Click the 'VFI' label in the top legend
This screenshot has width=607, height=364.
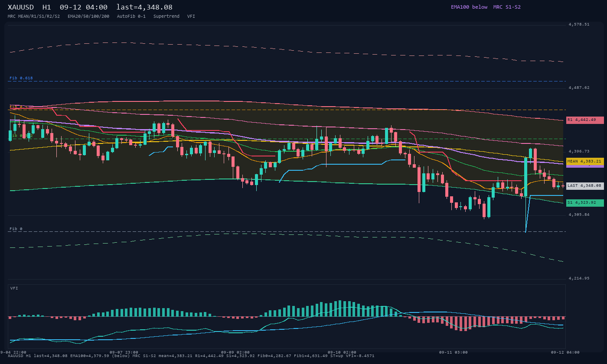point(191,16)
